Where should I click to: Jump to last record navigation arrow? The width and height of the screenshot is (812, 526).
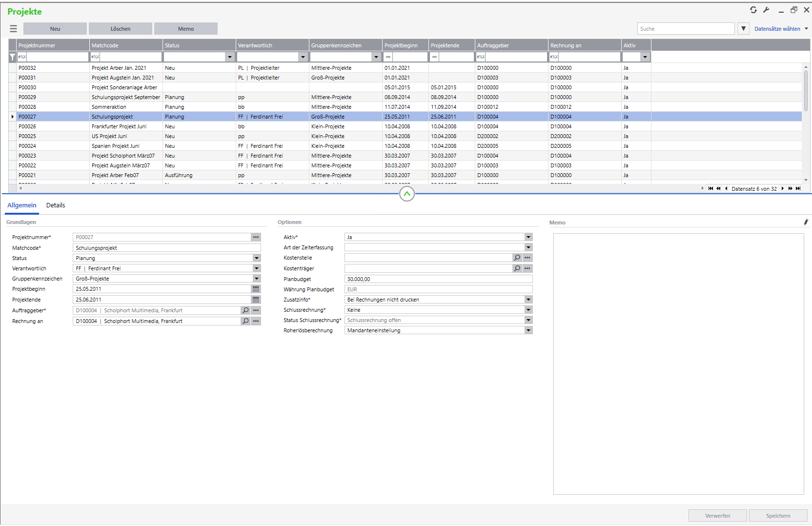pos(798,189)
